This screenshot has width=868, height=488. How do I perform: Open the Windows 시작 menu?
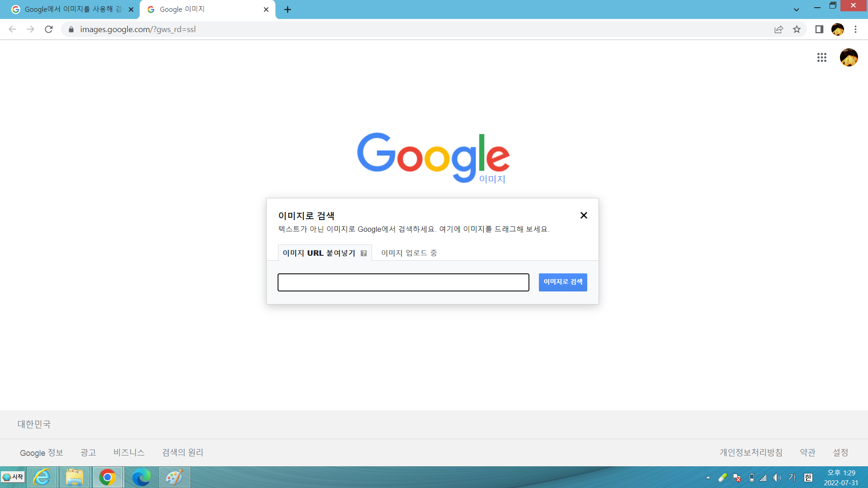click(13, 477)
